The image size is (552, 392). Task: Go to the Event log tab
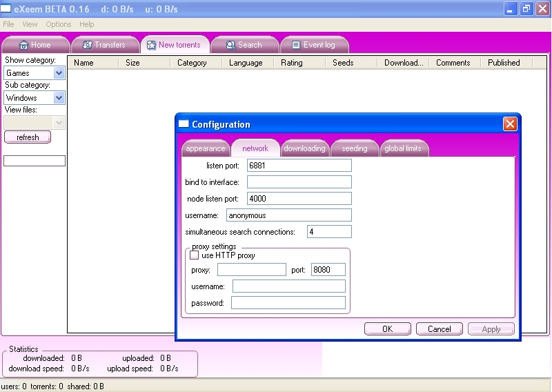click(x=315, y=45)
